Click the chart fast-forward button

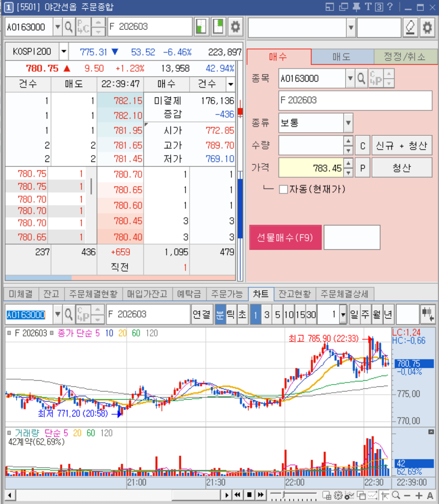pyautogui.click(x=261, y=495)
